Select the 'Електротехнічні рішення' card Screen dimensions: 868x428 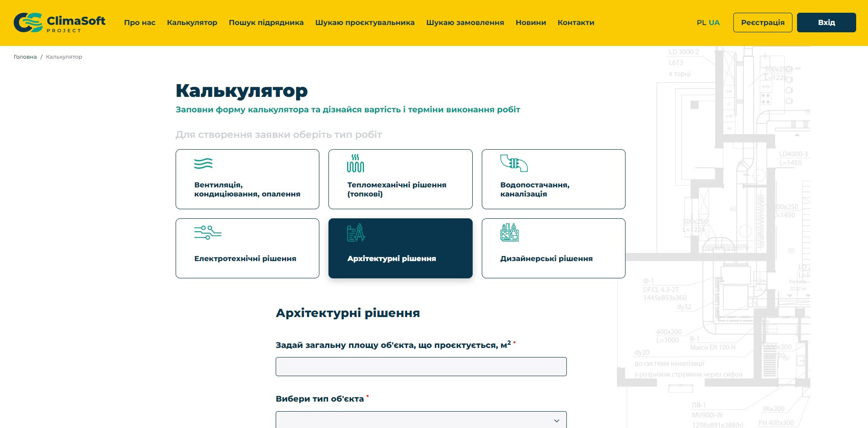[x=247, y=248]
